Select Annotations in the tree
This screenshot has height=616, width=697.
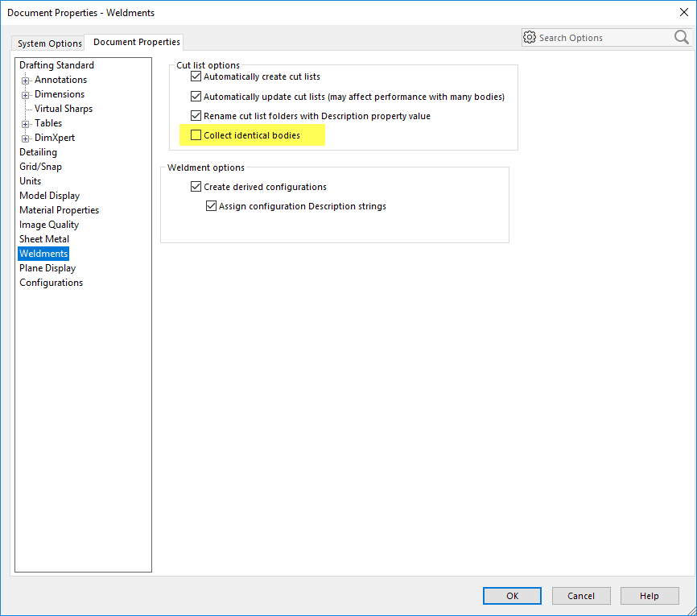(x=61, y=80)
